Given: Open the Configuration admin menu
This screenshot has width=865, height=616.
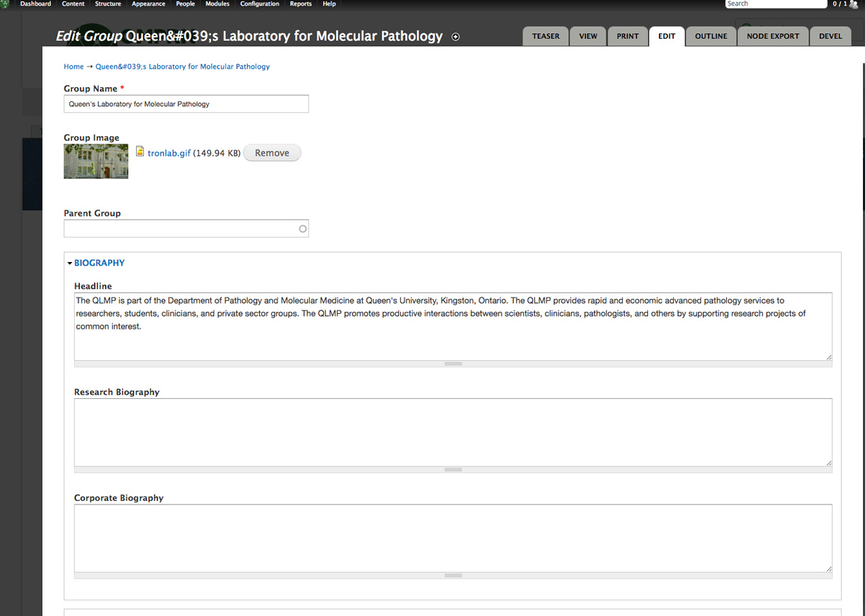Looking at the screenshot, I should point(259,4).
